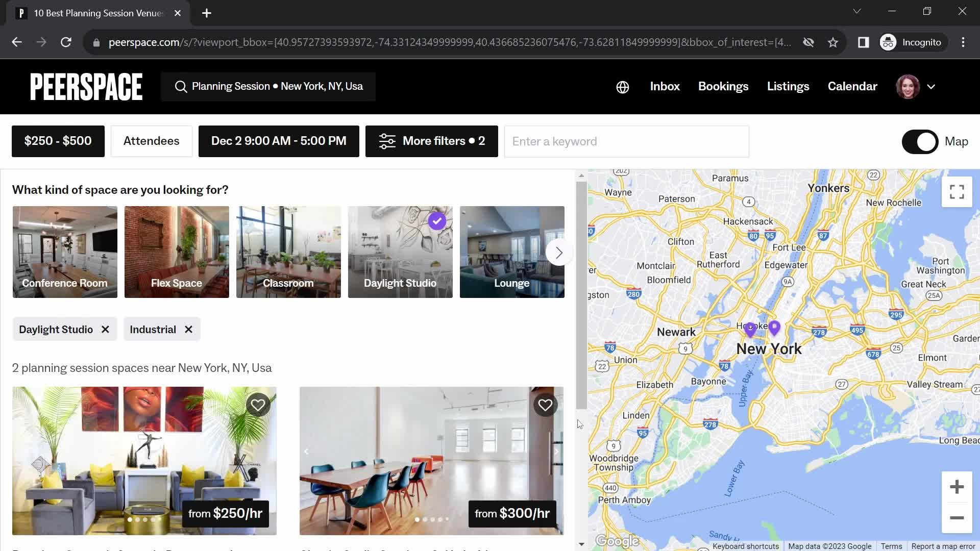
Task: Click the search/magnifying glass icon
Action: (x=181, y=86)
